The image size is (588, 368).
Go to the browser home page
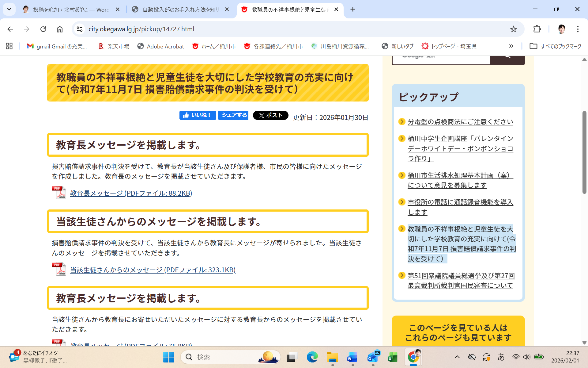60,29
